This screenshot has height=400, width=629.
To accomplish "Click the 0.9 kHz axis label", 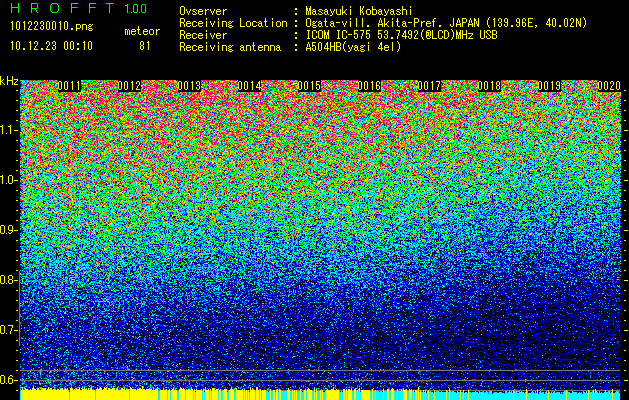I will (x=9, y=230).
